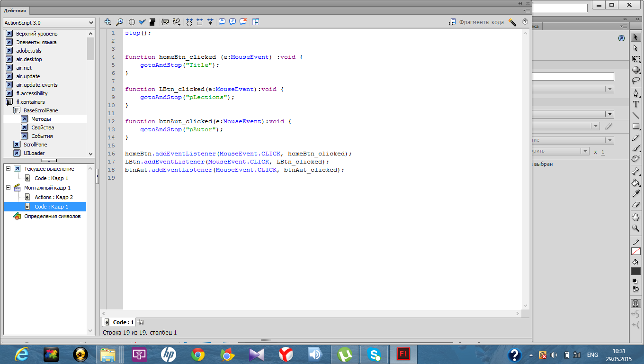
Task: Select the Eyedropper tool
Action: (636, 193)
